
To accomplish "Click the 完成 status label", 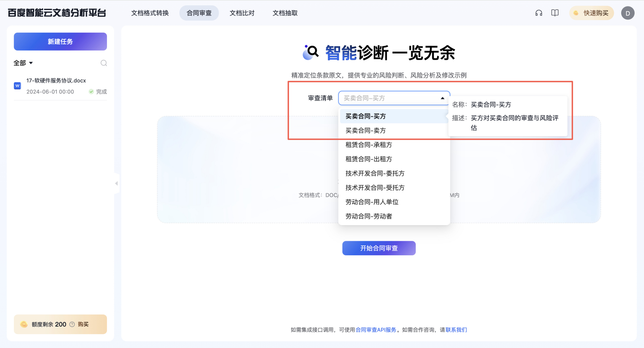I will coord(101,92).
